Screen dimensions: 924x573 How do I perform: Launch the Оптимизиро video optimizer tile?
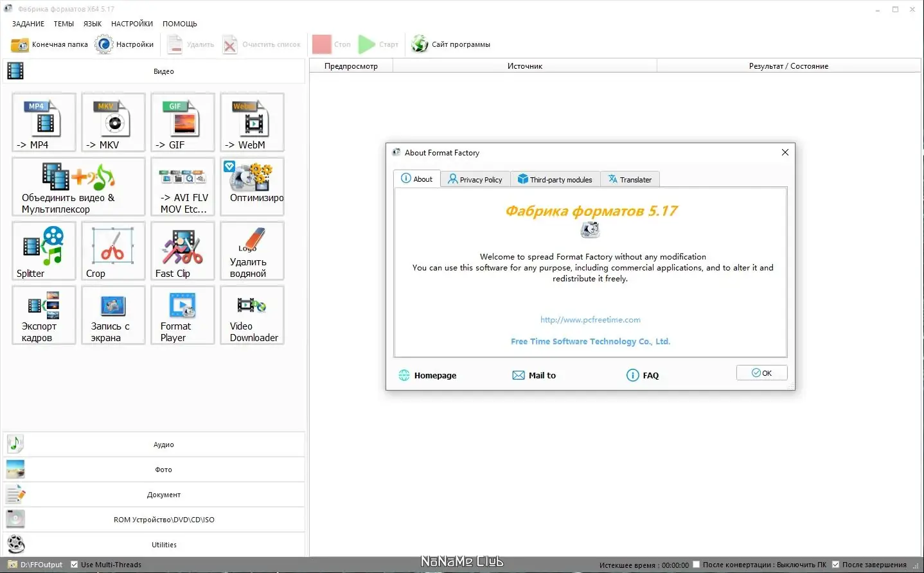pos(252,186)
